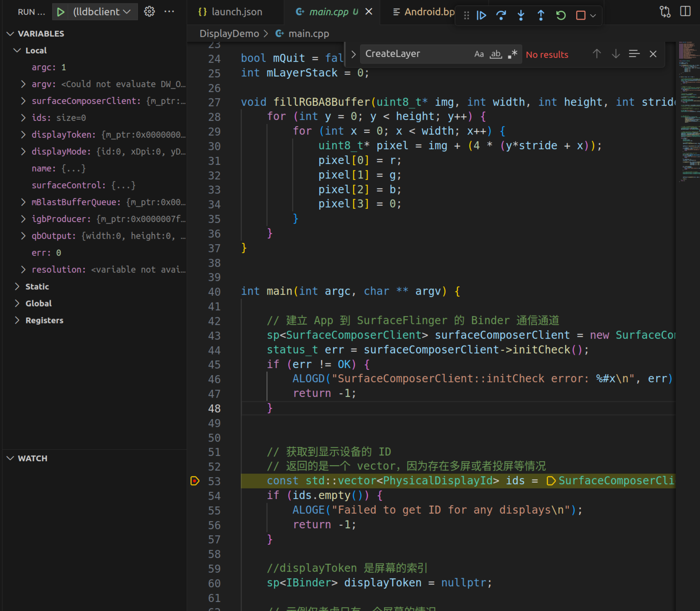This screenshot has width=700, height=611.
Task: Stop the debugger with the red square
Action: [581, 15]
